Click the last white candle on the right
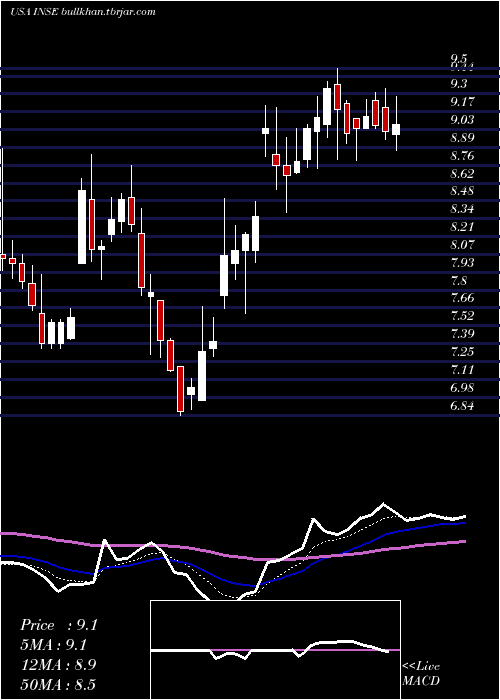 [x=396, y=129]
